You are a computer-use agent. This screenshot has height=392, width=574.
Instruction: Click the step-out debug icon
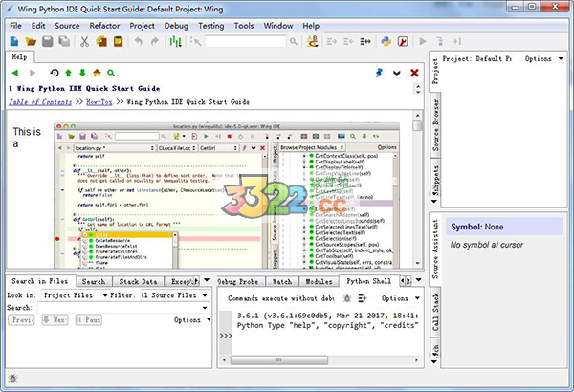pos(456,42)
